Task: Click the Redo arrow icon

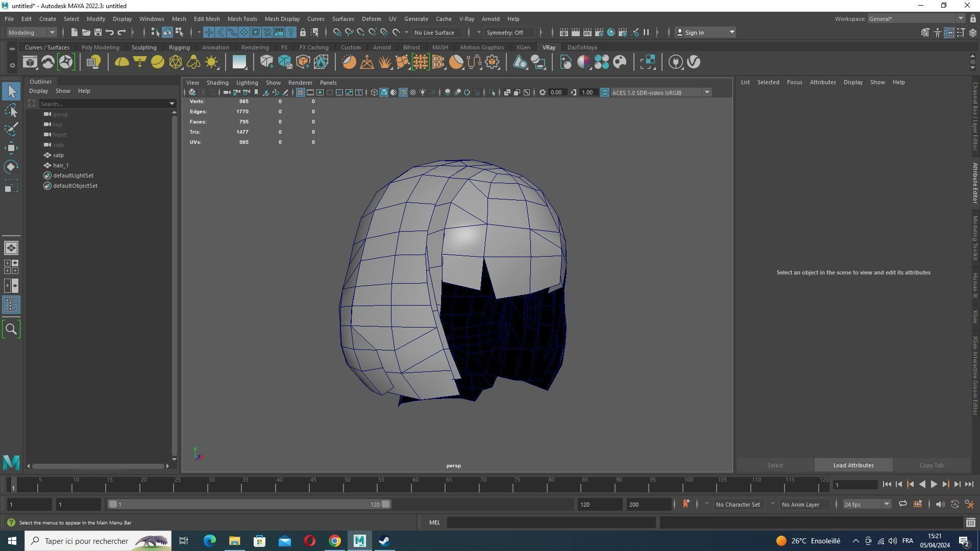Action: 121,32
